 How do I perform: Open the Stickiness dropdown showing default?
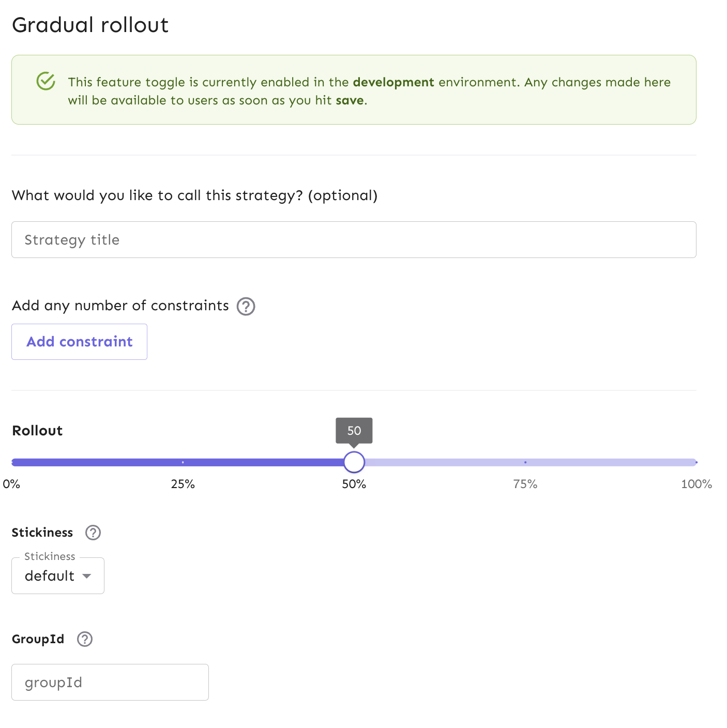[x=57, y=575]
